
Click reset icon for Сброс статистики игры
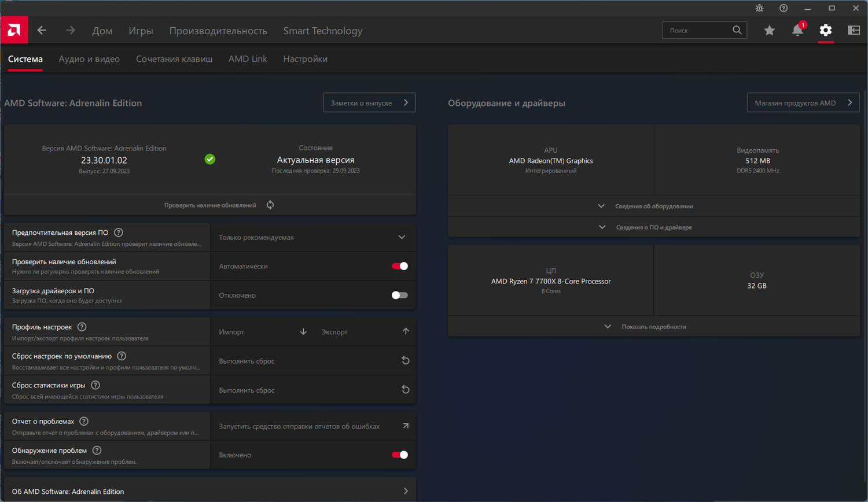pos(406,390)
